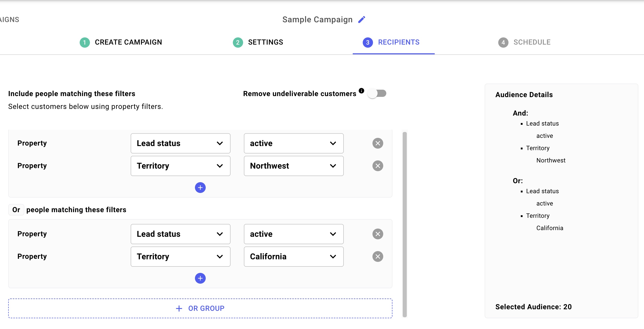Open the Northwest territory value dropdown
The height and width of the screenshot is (329, 644).
pyautogui.click(x=294, y=166)
